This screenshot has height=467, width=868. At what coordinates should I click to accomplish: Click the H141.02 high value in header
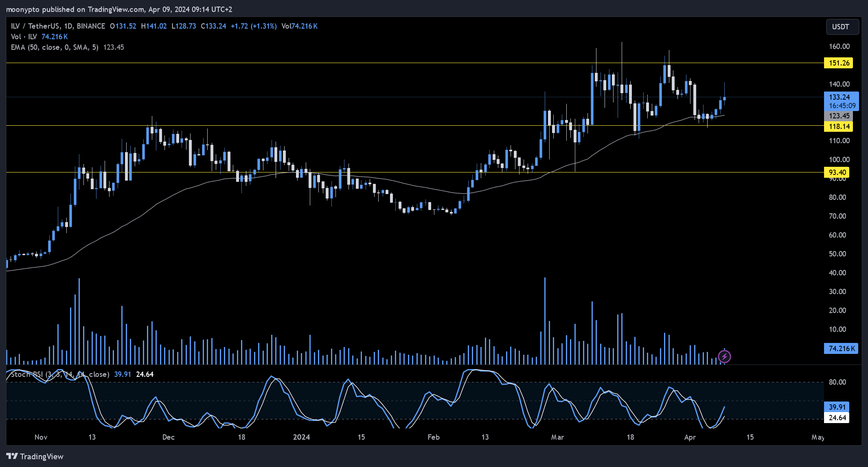(154, 26)
